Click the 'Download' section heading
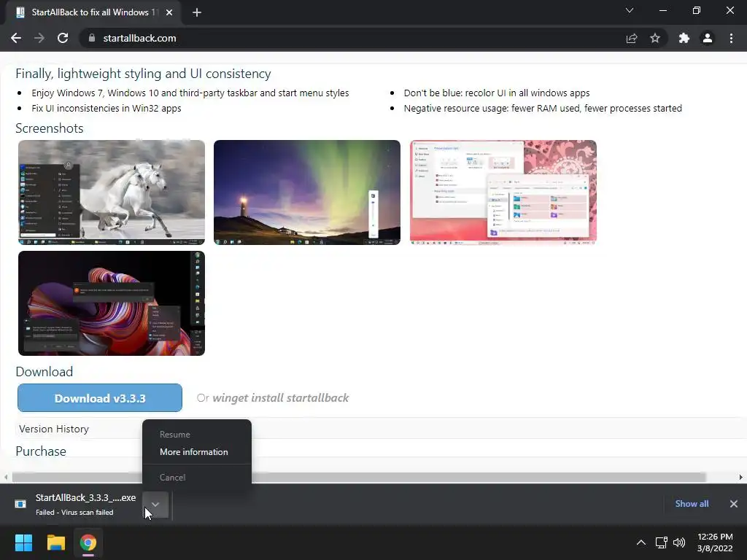 44,372
